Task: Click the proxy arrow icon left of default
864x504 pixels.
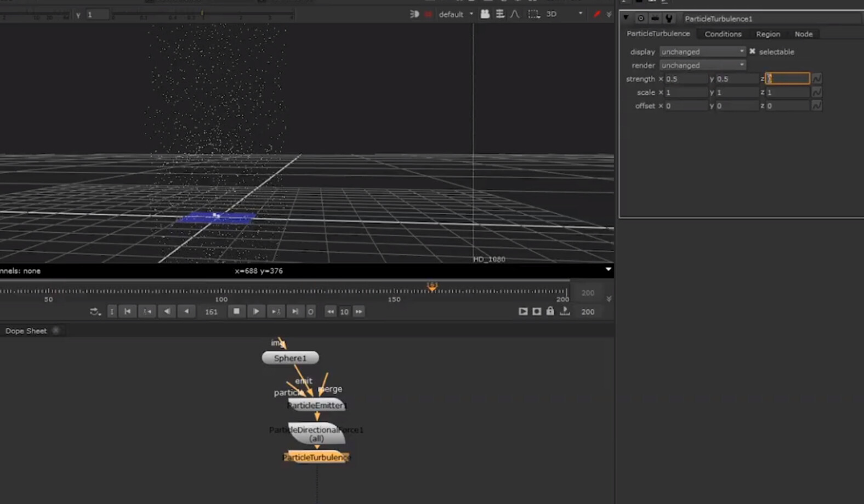Action: (x=414, y=14)
